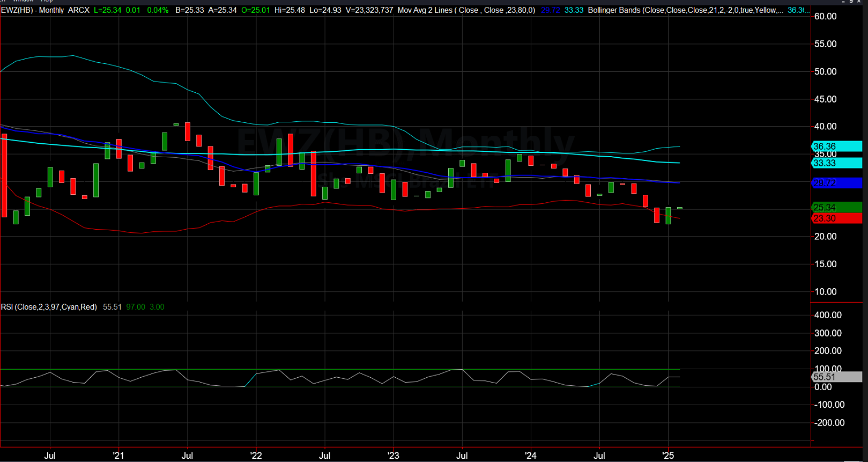Click the 15.00 price axis label
This screenshot has width=868, height=462.
pyautogui.click(x=825, y=264)
